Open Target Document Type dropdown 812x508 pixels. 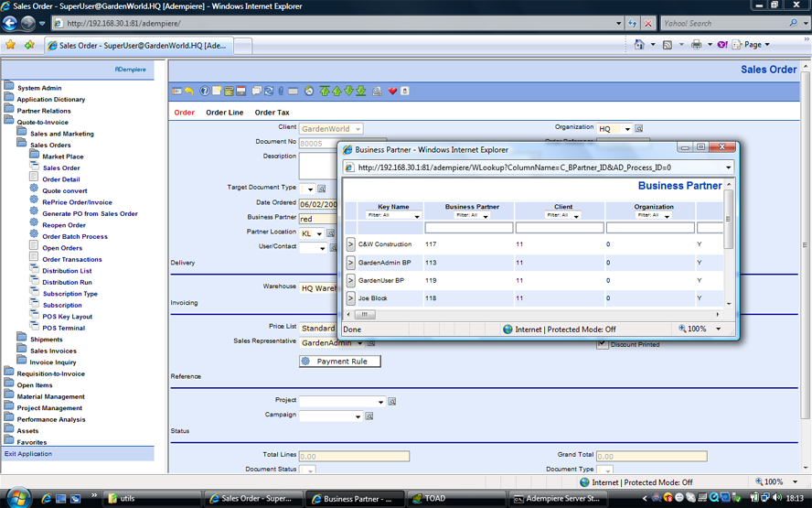click(x=307, y=189)
